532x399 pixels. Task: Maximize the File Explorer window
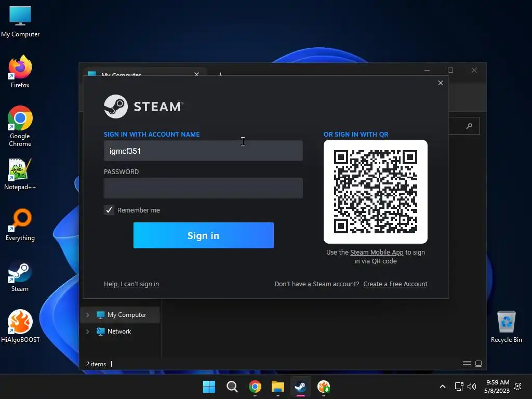pos(450,70)
